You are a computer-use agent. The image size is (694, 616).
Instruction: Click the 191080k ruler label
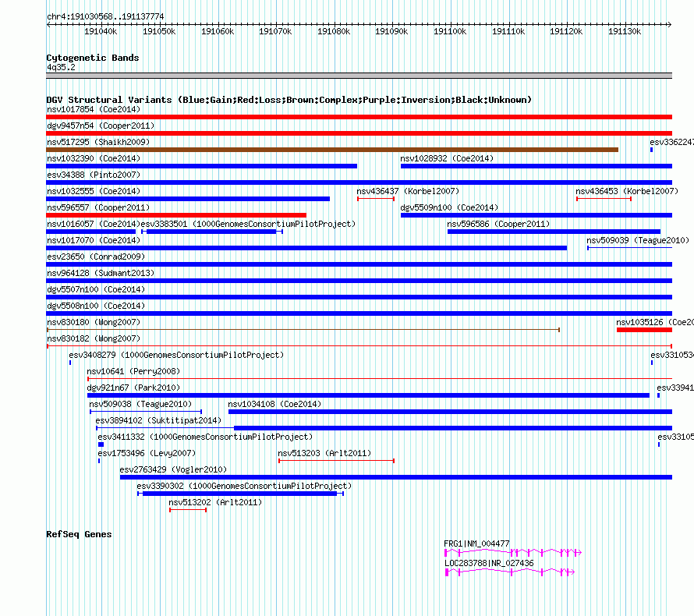click(334, 31)
